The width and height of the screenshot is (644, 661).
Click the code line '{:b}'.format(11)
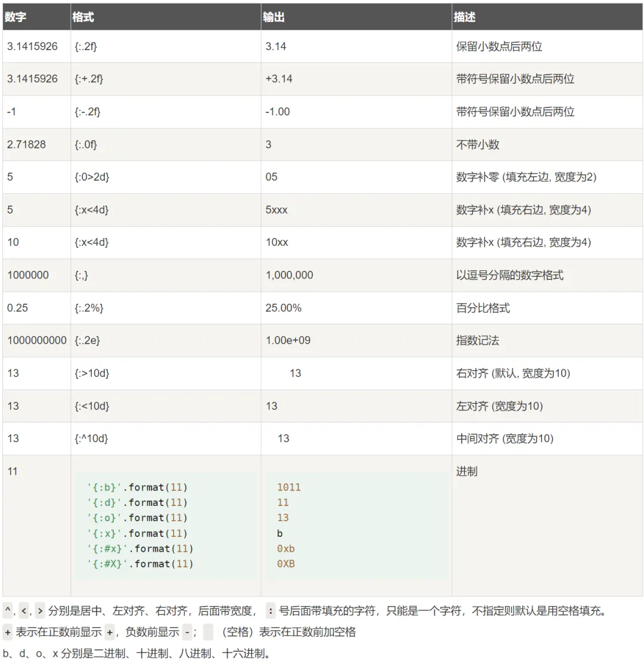pos(137,488)
